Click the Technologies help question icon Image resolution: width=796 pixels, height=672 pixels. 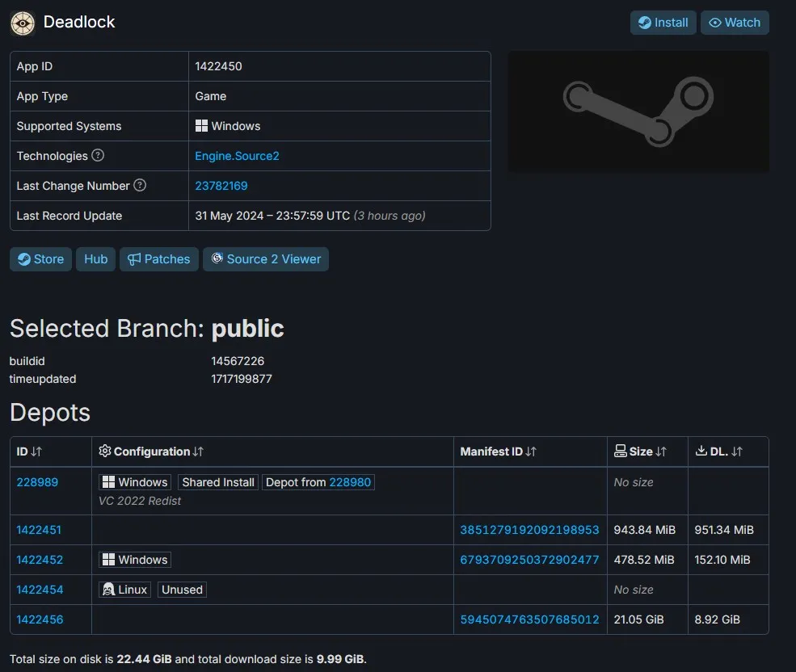click(x=98, y=155)
